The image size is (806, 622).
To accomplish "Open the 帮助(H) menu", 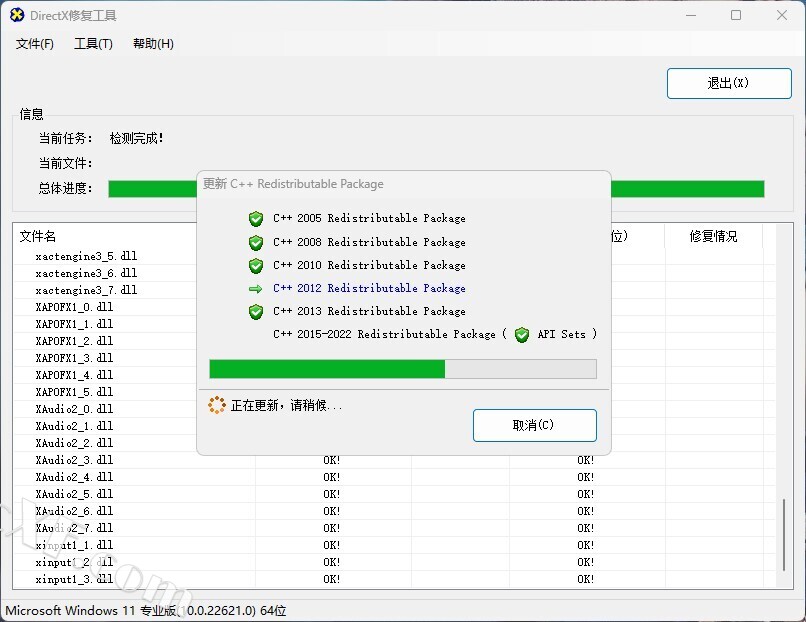I will point(153,44).
